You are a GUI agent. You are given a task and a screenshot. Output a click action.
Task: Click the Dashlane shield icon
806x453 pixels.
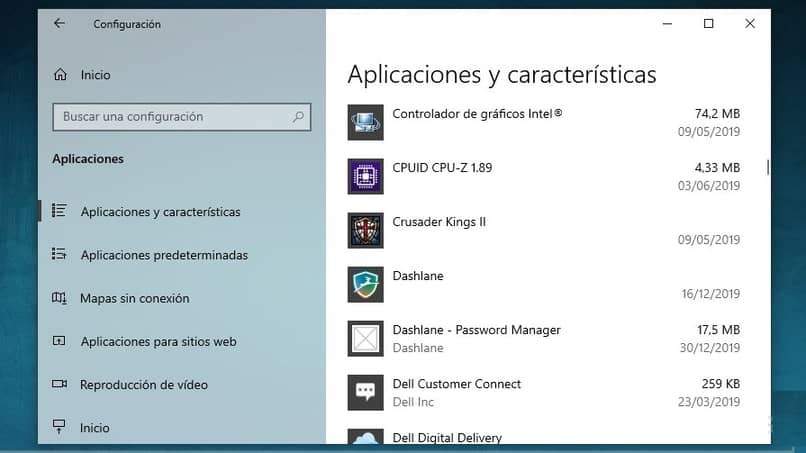click(365, 284)
